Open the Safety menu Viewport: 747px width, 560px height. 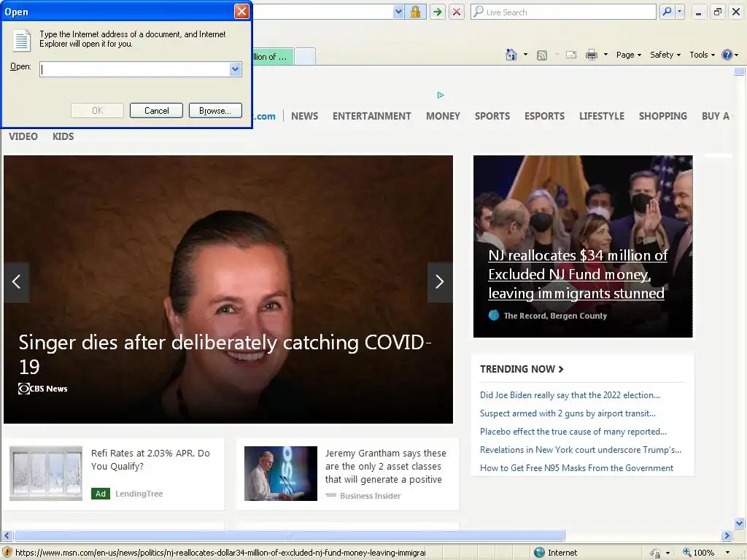coord(665,55)
